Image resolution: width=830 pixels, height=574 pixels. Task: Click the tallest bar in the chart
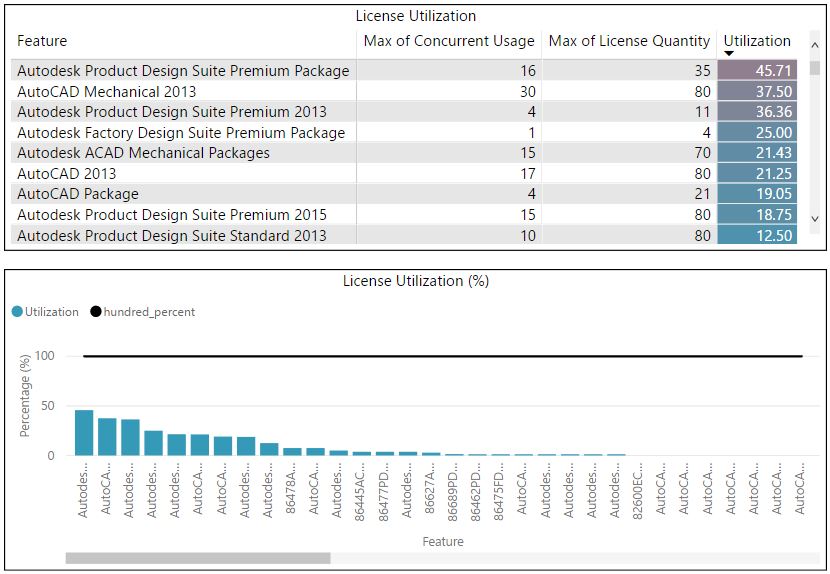tap(84, 433)
